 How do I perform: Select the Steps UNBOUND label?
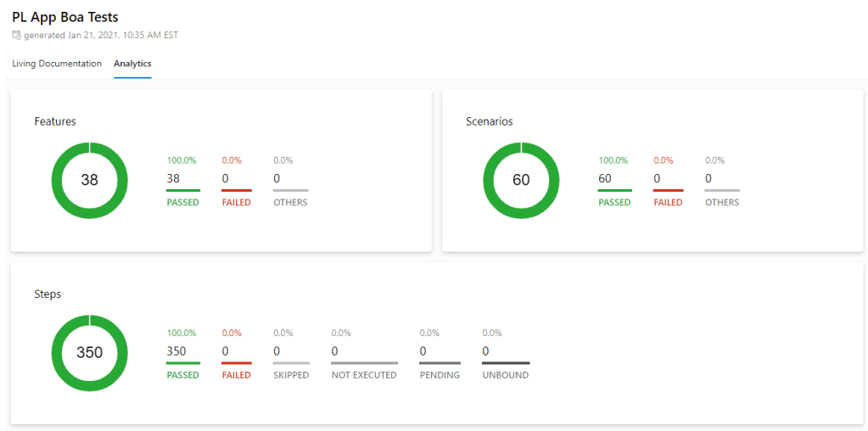coord(506,375)
